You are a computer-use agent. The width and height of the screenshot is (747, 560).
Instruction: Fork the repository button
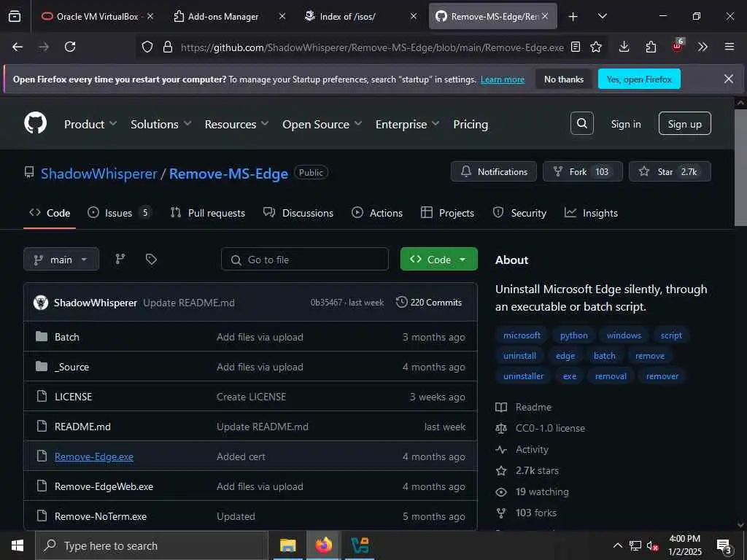tap(583, 171)
